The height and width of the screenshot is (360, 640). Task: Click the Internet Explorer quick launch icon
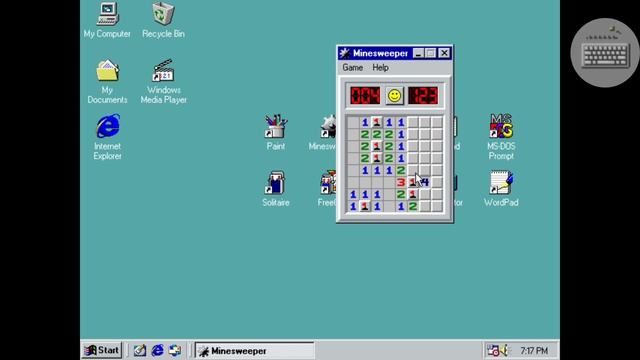pos(158,350)
